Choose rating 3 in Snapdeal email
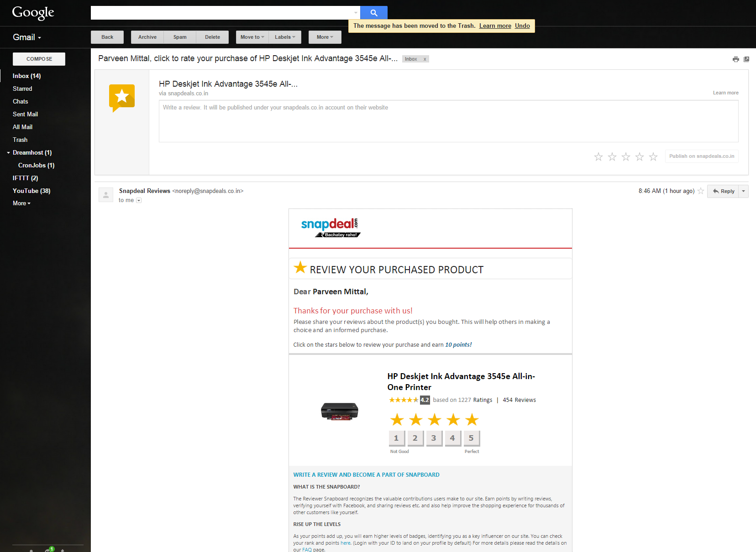Screen dimensions: 756x552 coord(434,438)
